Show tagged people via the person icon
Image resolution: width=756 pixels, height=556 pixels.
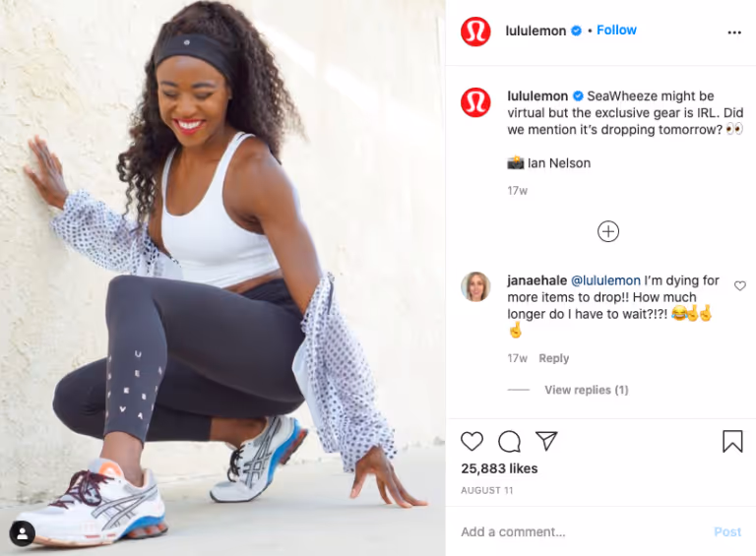23,533
